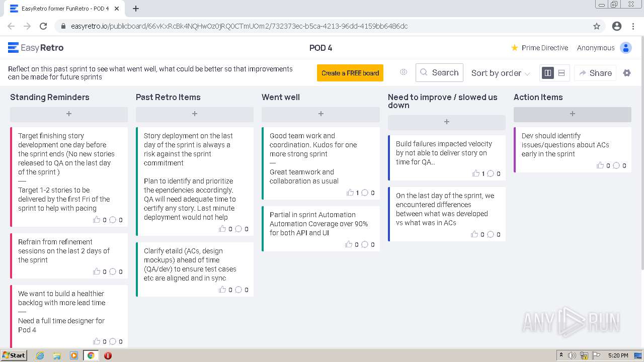
Task: Like the 'Dev should identify issues' card
Action: pos(600,165)
